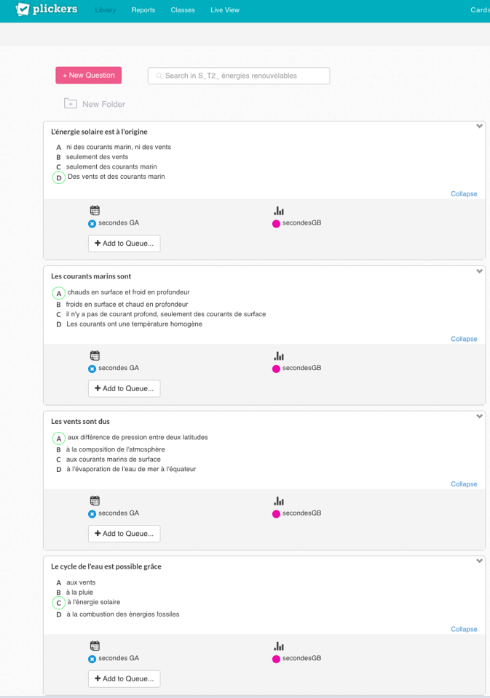Select circled answer A chauds en surface

click(59, 293)
